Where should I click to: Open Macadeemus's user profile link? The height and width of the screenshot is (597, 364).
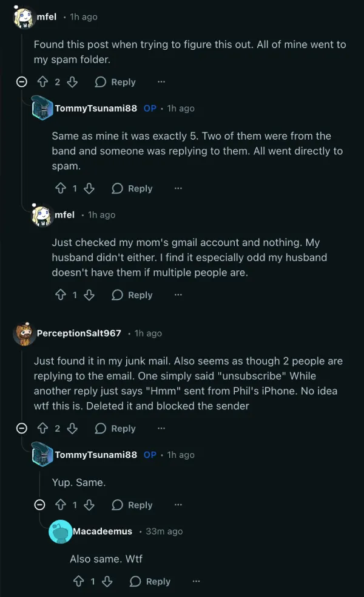pyautogui.click(x=103, y=531)
